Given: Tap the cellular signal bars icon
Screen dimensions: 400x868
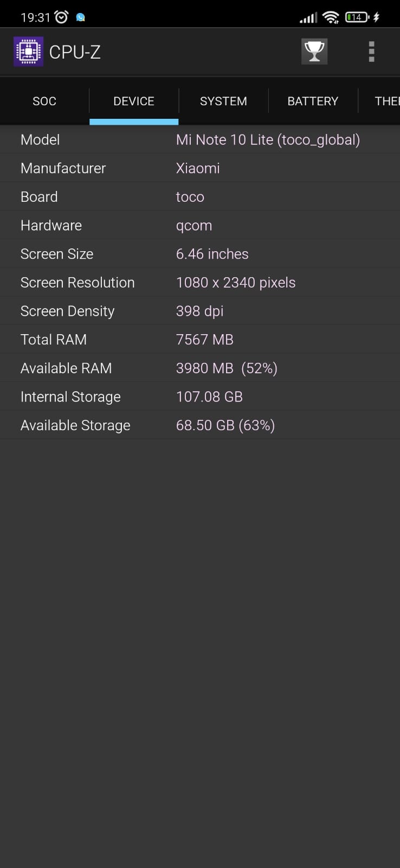Looking at the screenshot, I should click(308, 18).
